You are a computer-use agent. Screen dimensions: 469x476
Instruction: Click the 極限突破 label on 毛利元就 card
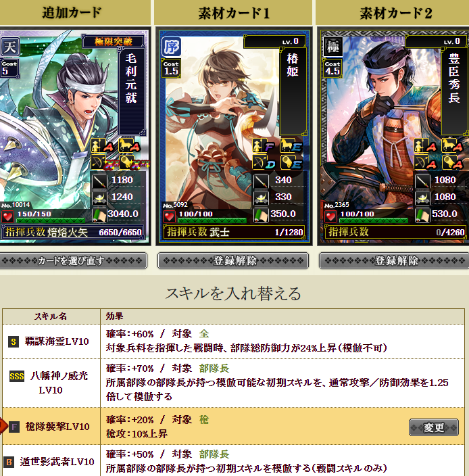tap(113, 41)
